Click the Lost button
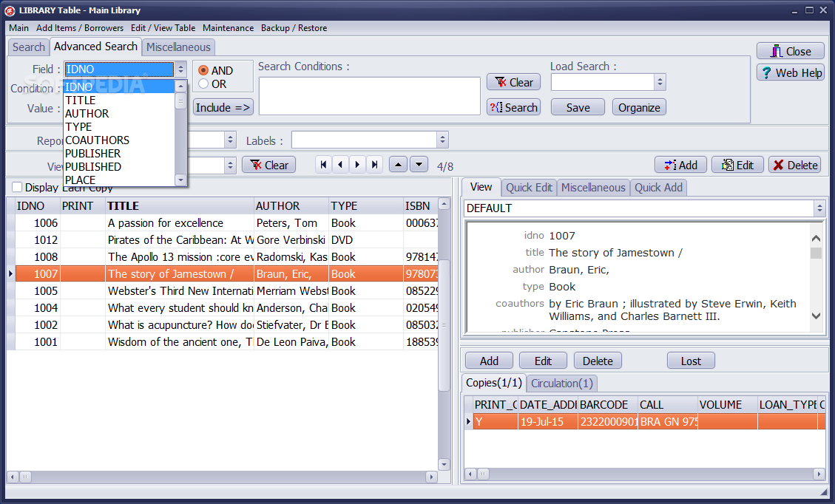Viewport: 835px width, 504px height. [x=691, y=361]
